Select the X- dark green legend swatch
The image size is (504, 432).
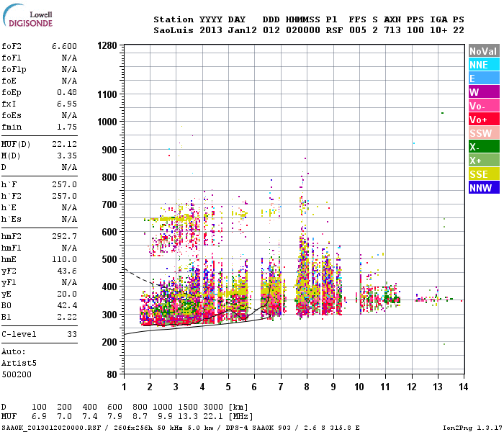pos(484,147)
